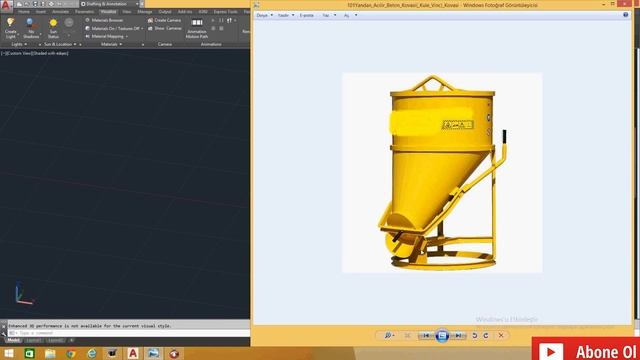Open Photo Viewer from the taskbar
The image size is (640, 360).
click(153, 353)
